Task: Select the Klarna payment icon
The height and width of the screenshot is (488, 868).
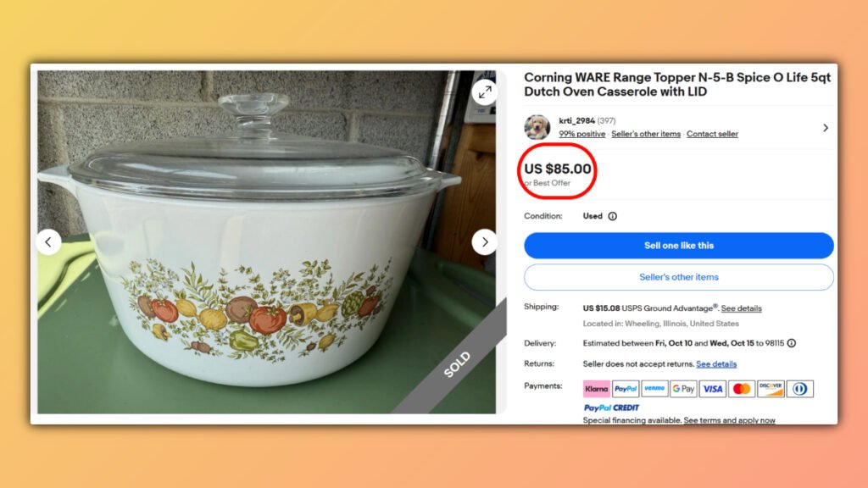Action: tap(596, 388)
